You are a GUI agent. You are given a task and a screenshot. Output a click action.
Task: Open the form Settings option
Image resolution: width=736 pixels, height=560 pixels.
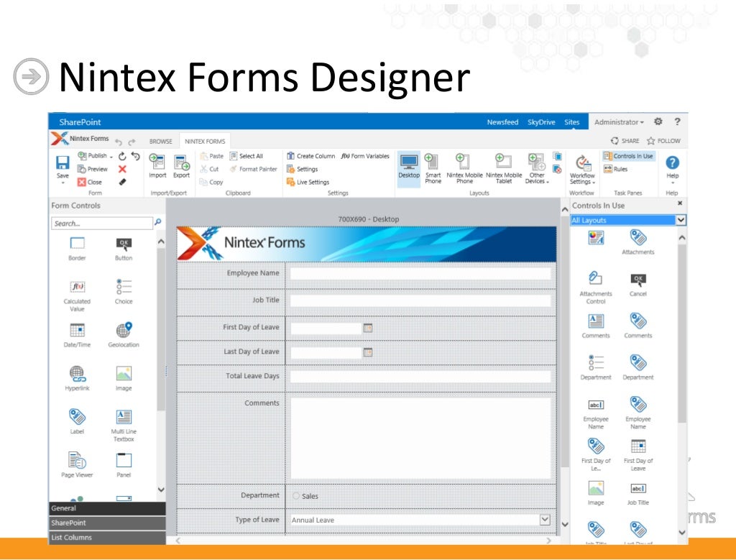click(x=303, y=169)
